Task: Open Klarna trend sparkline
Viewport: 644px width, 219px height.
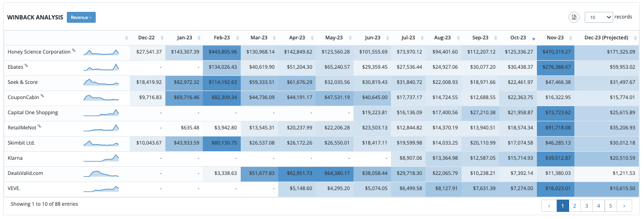Action: [101, 158]
